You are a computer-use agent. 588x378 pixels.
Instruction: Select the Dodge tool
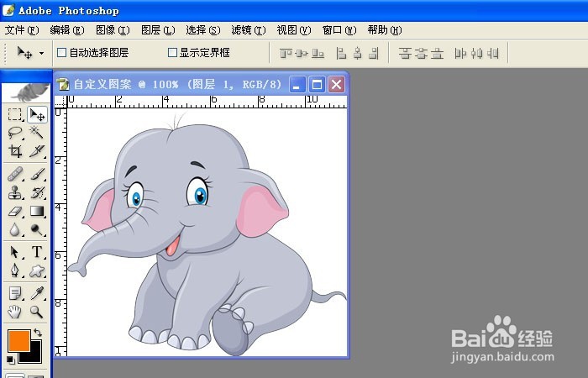[x=37, y=229]
